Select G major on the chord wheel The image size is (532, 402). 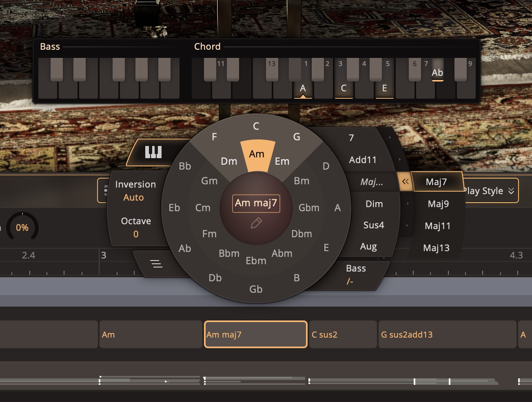click(x=297, y=137)
